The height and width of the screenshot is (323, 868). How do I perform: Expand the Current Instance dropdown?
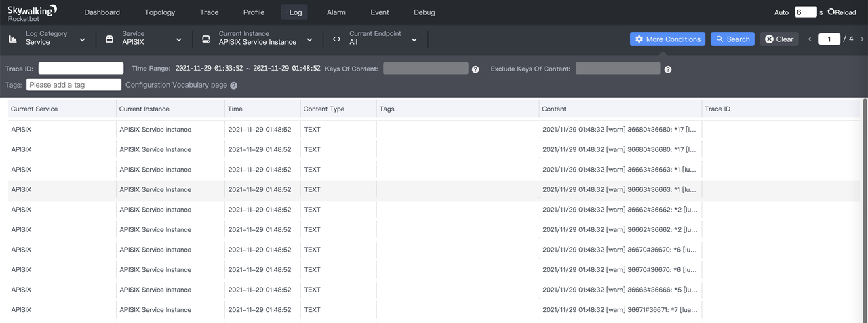tap(309, 40)
